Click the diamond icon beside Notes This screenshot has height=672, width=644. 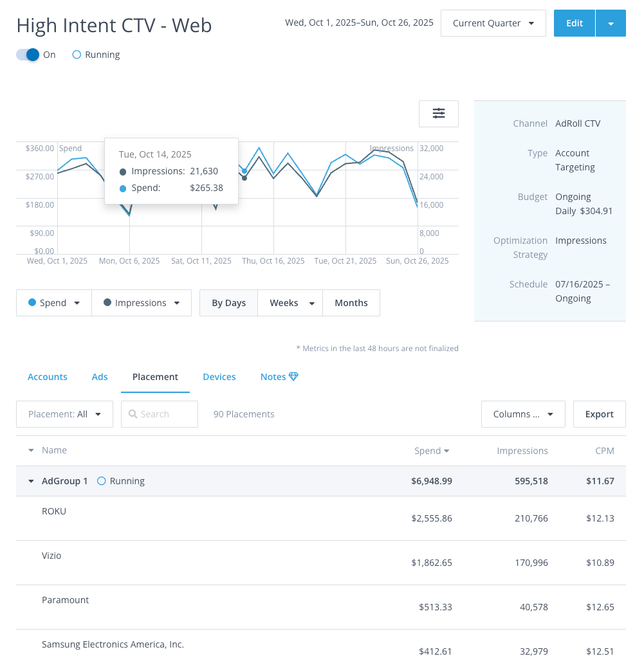click(x=294, y=377)
